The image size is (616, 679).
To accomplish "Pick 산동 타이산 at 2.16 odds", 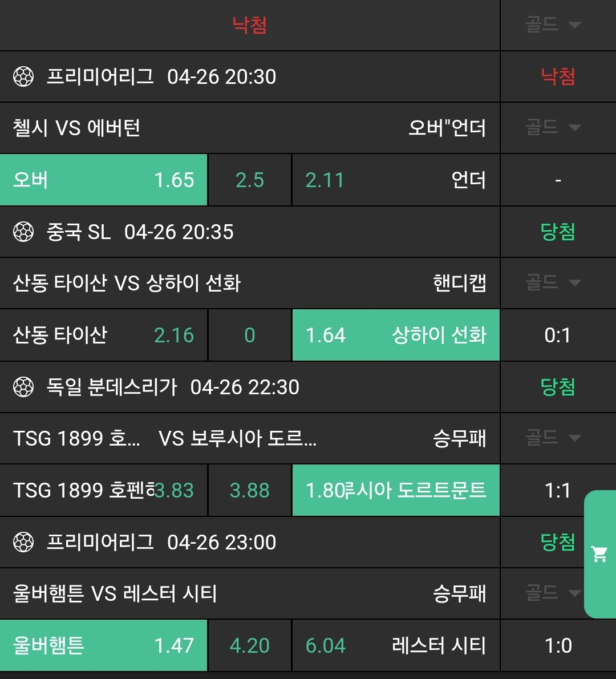I will pos(103,335).
